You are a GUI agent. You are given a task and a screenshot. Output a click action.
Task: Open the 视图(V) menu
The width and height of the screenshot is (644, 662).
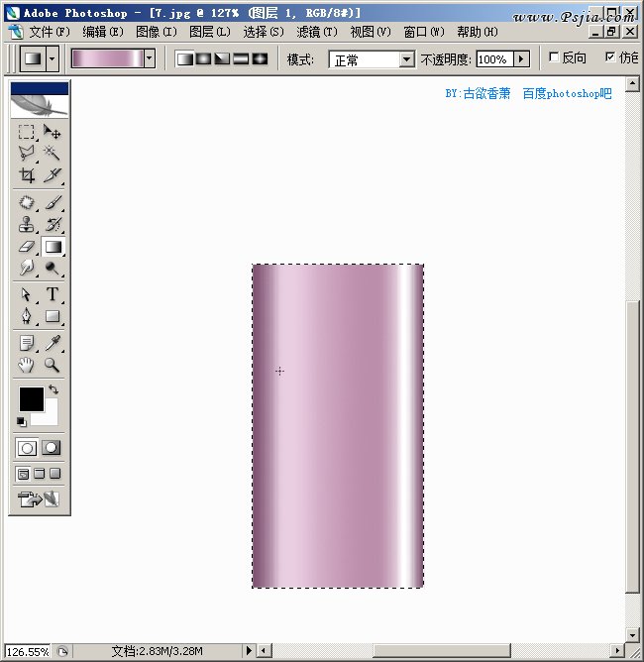click(371, 32)
